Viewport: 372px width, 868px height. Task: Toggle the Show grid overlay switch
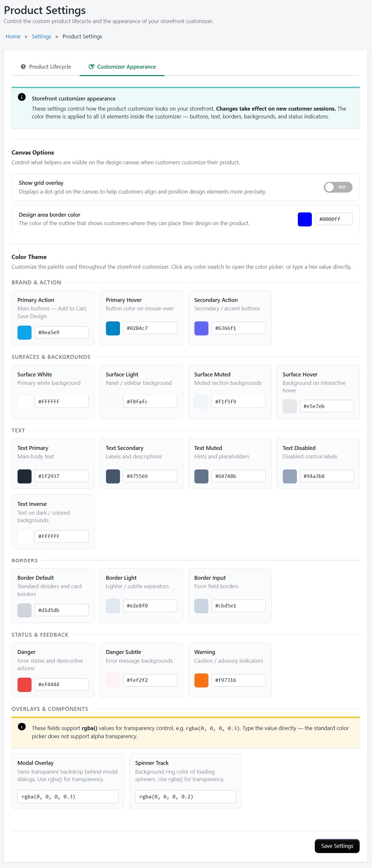click(338, 187)
